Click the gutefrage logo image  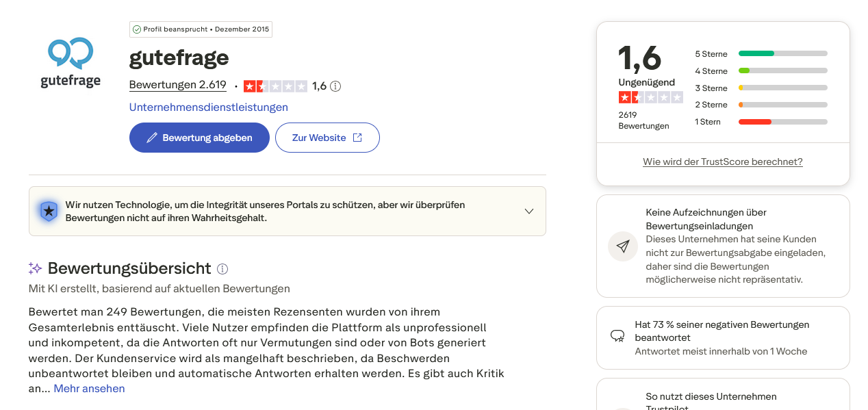coord(71,62)
